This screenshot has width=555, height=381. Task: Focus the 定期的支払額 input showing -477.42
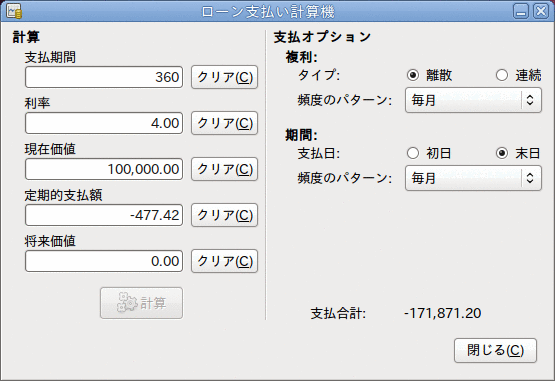[x=104, y=215]
